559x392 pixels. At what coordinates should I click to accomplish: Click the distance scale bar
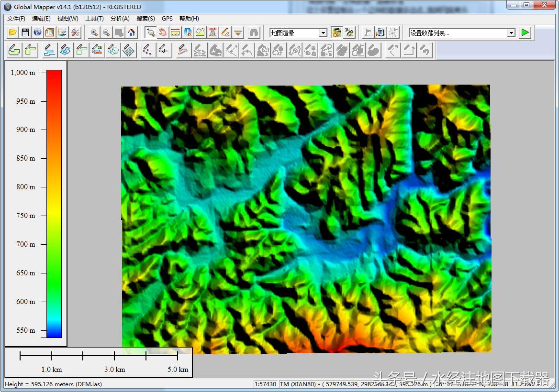coord(99,356)
